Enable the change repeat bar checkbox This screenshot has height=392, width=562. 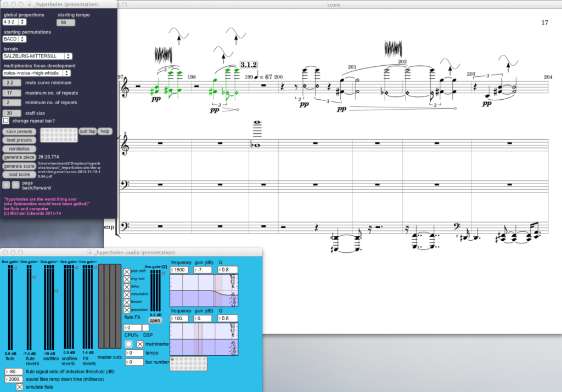point(5,121)
